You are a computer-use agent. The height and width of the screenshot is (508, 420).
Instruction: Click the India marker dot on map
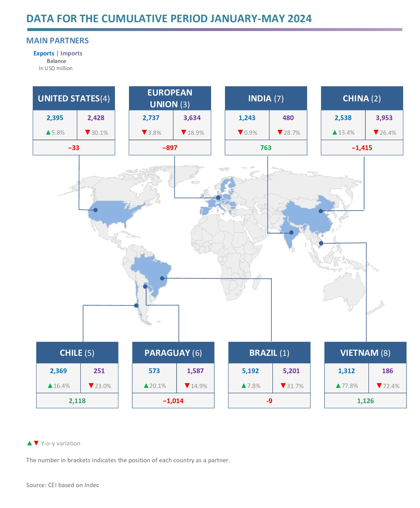pos(292,232)
